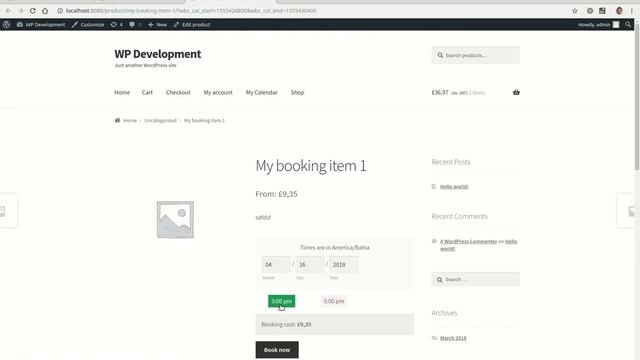640x360 pixels.
Task: Go back with browser back arrow
Action: point(8,11)
